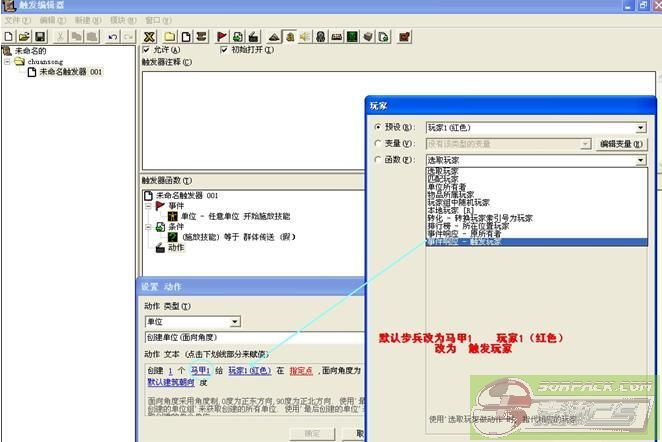Click the Open file folder icon

(23, 36)
